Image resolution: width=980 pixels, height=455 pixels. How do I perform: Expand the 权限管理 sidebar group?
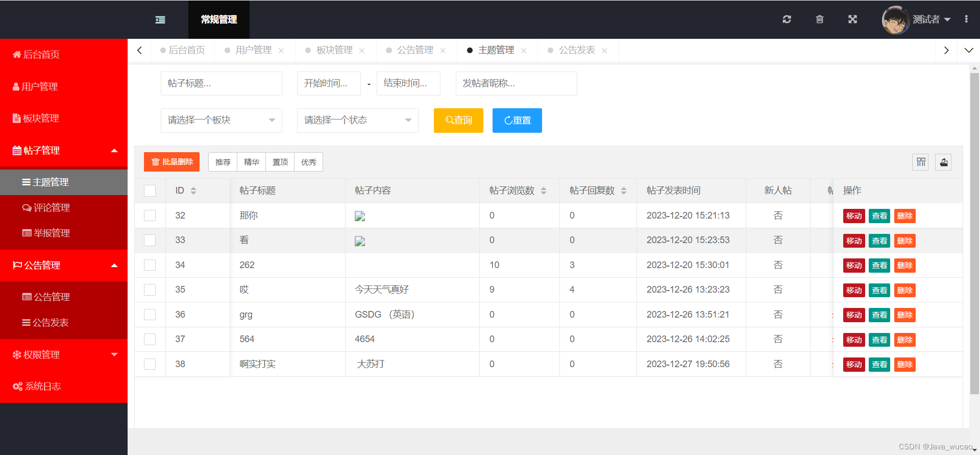tap(64, 355)
